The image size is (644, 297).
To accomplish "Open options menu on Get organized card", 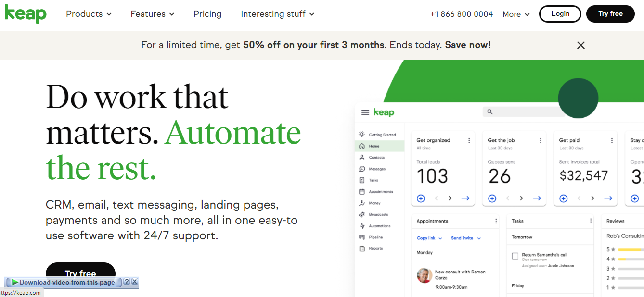I will [x=469, y=140].
